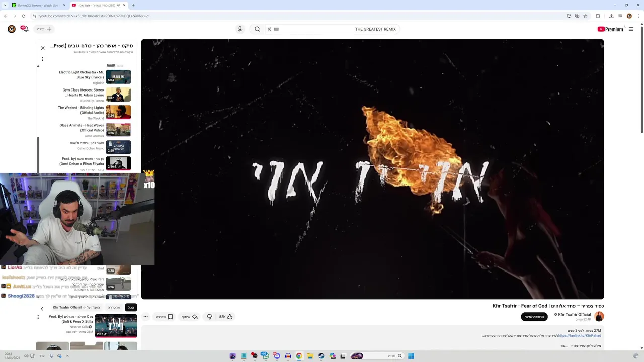644x362 pixels.
Task: Play The Weeknd Blinding Lights item
Action: 94,112
